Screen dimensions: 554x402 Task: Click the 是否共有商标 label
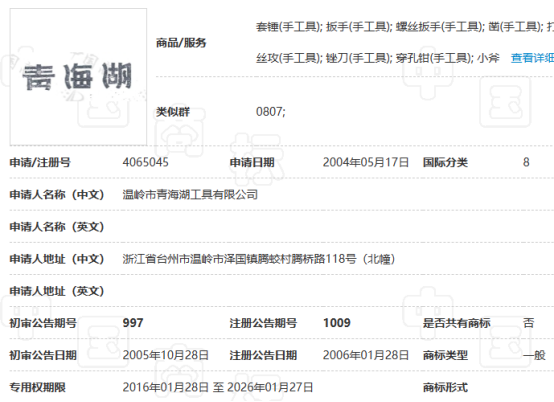point(456,323)
